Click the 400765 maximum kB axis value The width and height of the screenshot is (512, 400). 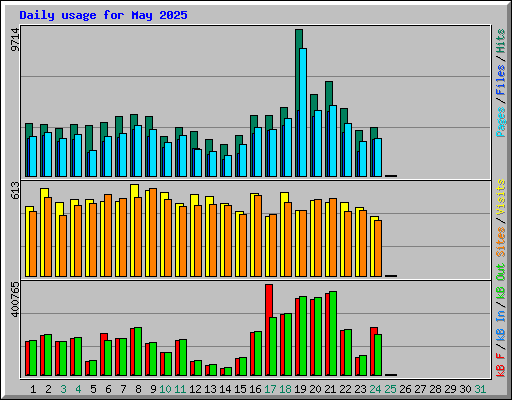click(x=15, y=299)
